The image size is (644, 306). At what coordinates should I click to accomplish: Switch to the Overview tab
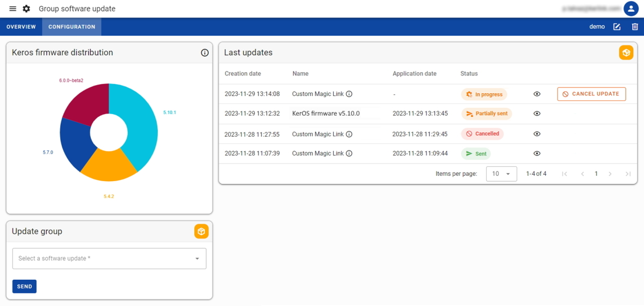pyautogui.click(x=21, y=27)
